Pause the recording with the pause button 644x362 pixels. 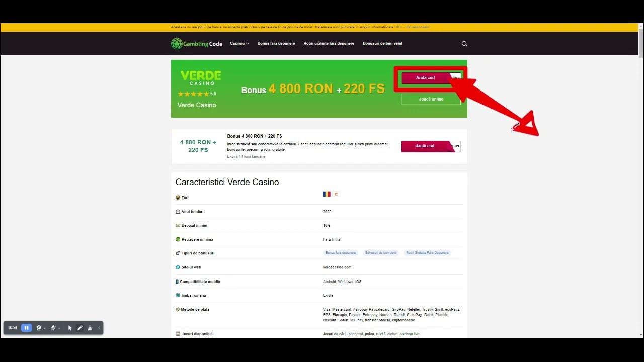[x=26, y=328]
